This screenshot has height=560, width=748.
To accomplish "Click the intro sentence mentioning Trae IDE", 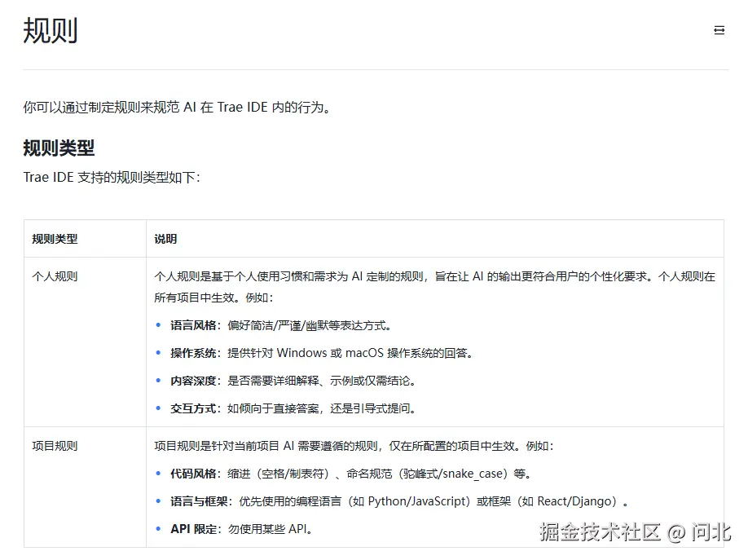I will coord(176,107).
